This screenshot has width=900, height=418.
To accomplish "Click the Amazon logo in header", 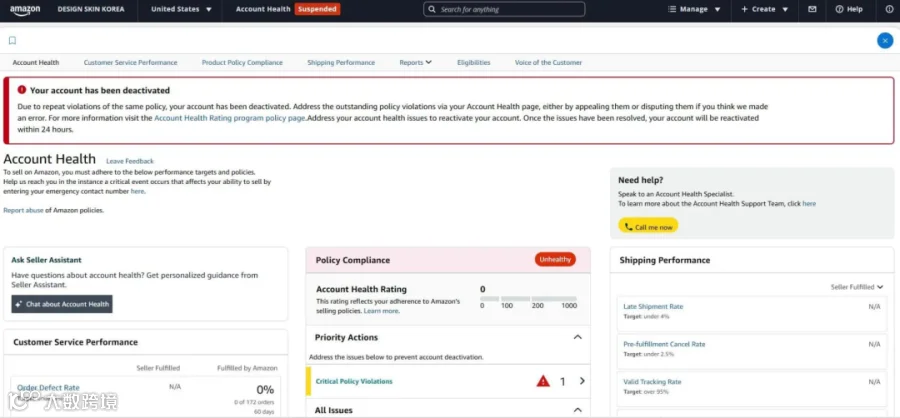I will pos(25,10).
